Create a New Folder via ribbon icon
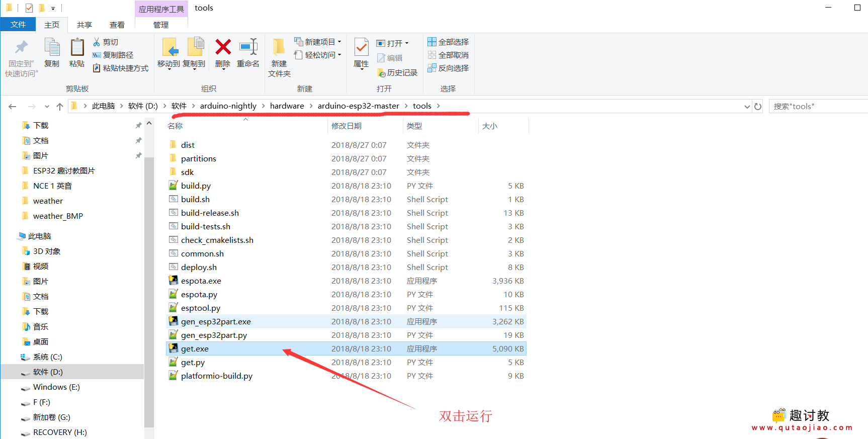This screenshot has height=439, width=868. (x=279, y=48)
